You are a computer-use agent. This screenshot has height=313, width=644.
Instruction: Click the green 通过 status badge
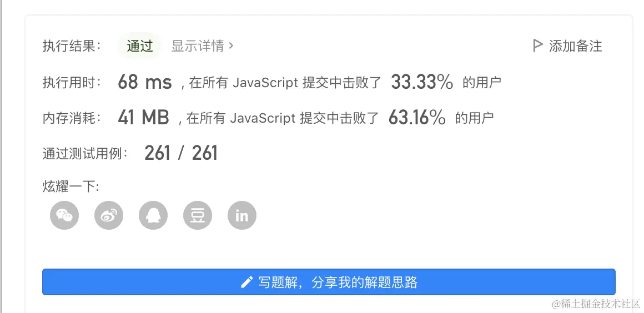(139, 46)
